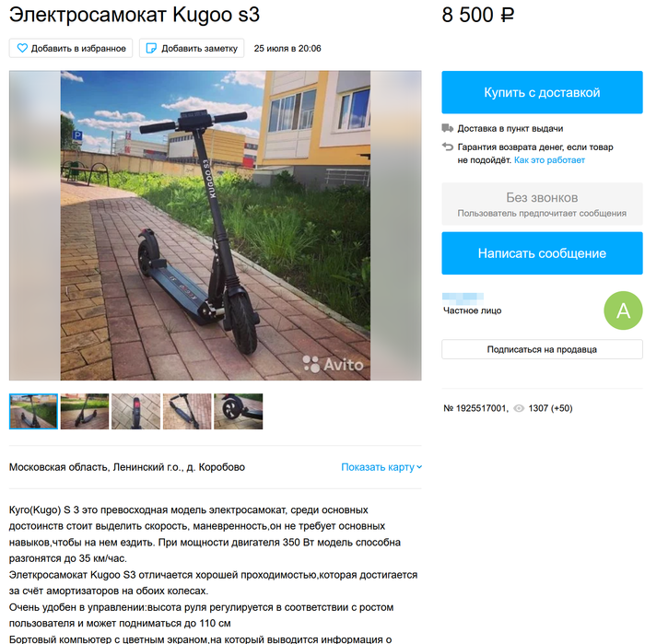
Task: Click the blurred seller name
Action: pyautogui.click(x=463, y=298)
